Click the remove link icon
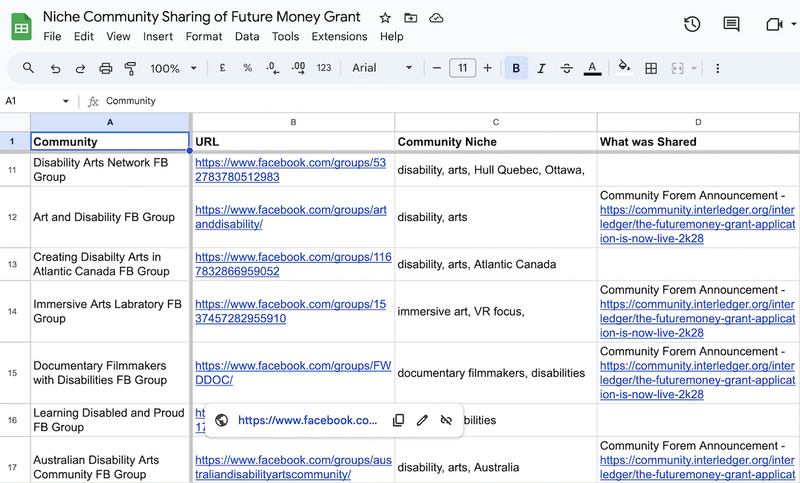The height and width of the screenshot is (483, 800). coord(446,420)
